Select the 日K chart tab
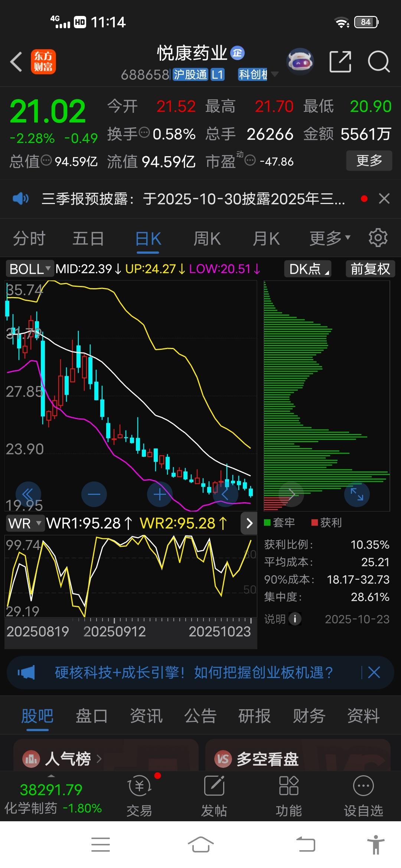The image size is (401, 868). click(148, 239)
